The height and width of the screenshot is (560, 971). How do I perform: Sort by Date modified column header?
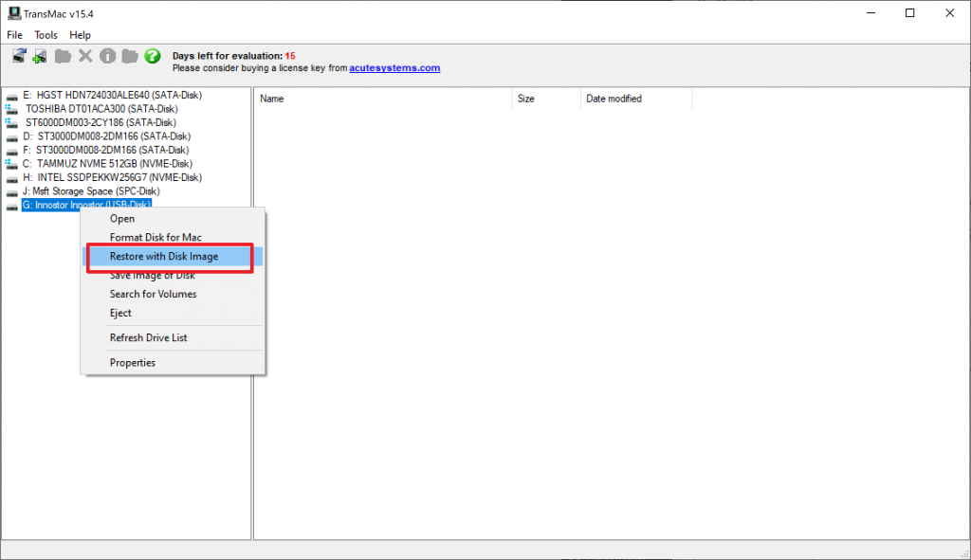tap(636, 99)
